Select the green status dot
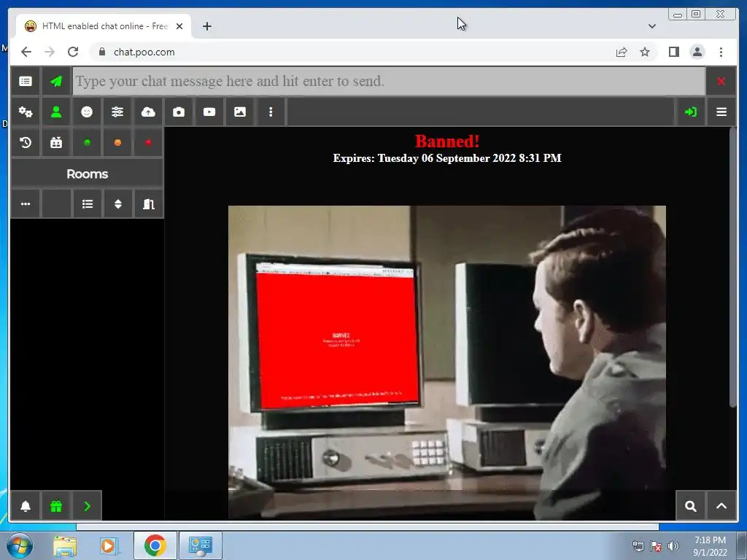 tap(87, 142)
